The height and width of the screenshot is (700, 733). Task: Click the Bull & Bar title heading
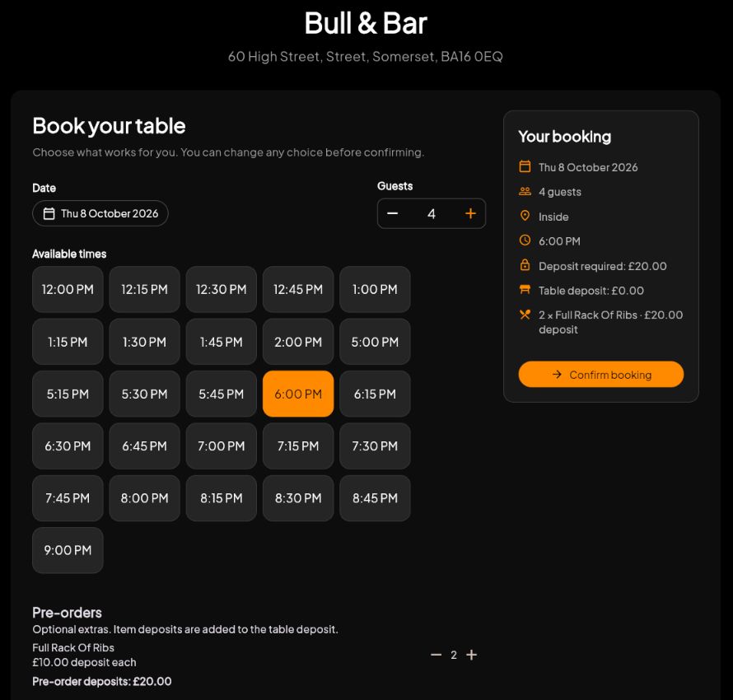coord(366,23)
